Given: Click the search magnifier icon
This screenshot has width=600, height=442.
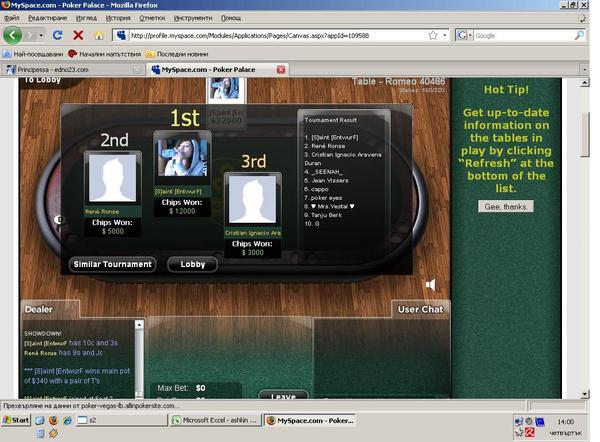Looking at the screenshot, I should [579, 36].
